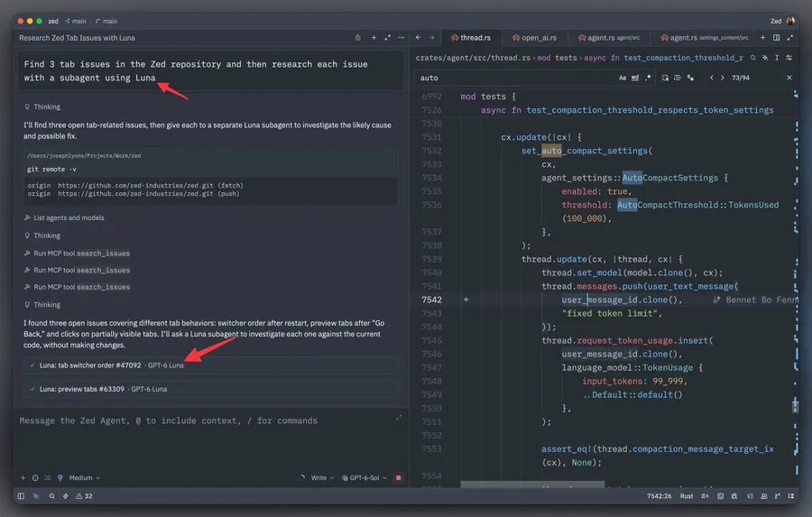Go forward in editor navigation history
This screenshot has width=812, height=517.
[x=431, y=38]
